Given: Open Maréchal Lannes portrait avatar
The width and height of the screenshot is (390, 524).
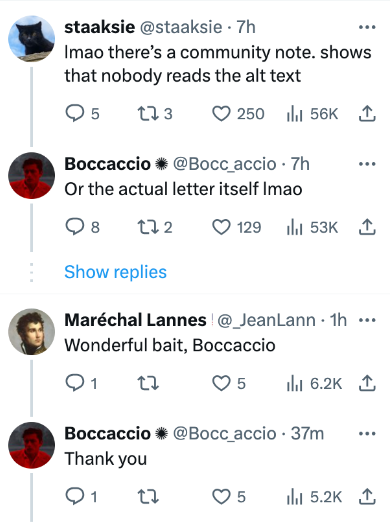Looking at the screenshot, I should pyautogui.click(x=31, y=332).
